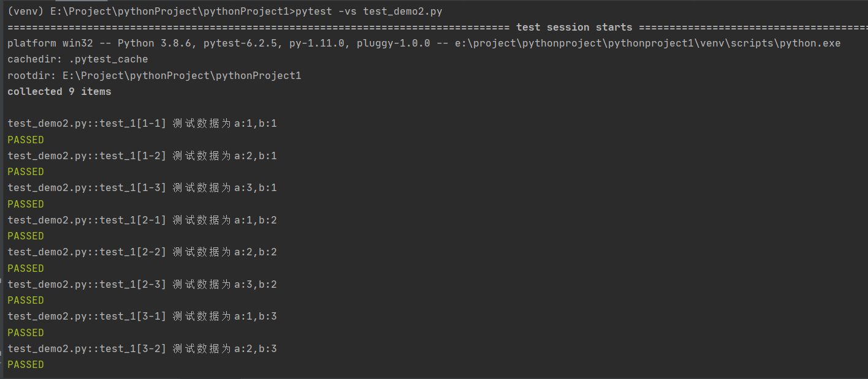Click PASSED status below test_1[1-2]
This screenshot has height=379, width=868.
pos(26,171)
